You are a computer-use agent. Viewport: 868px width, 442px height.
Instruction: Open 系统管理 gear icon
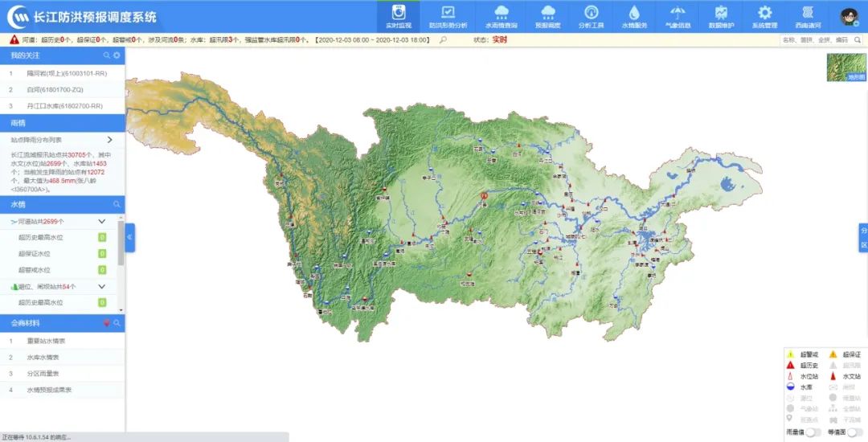point(764,13)
